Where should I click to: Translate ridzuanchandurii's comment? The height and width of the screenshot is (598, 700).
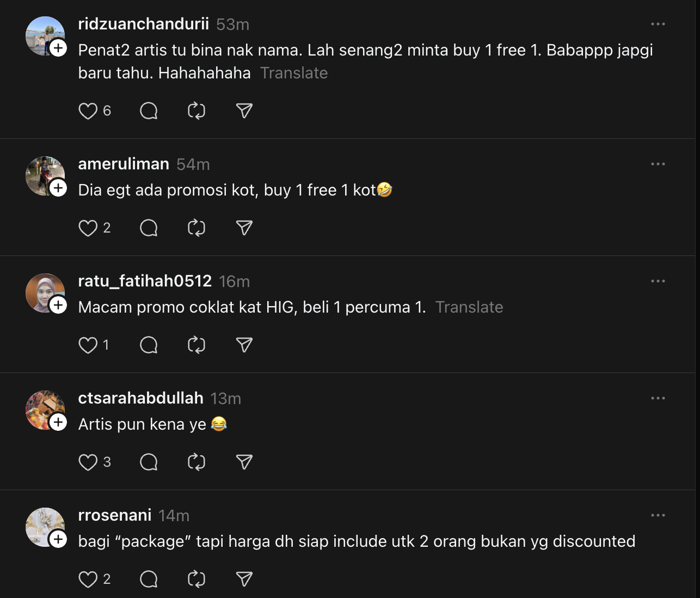(x=294, y=73)
